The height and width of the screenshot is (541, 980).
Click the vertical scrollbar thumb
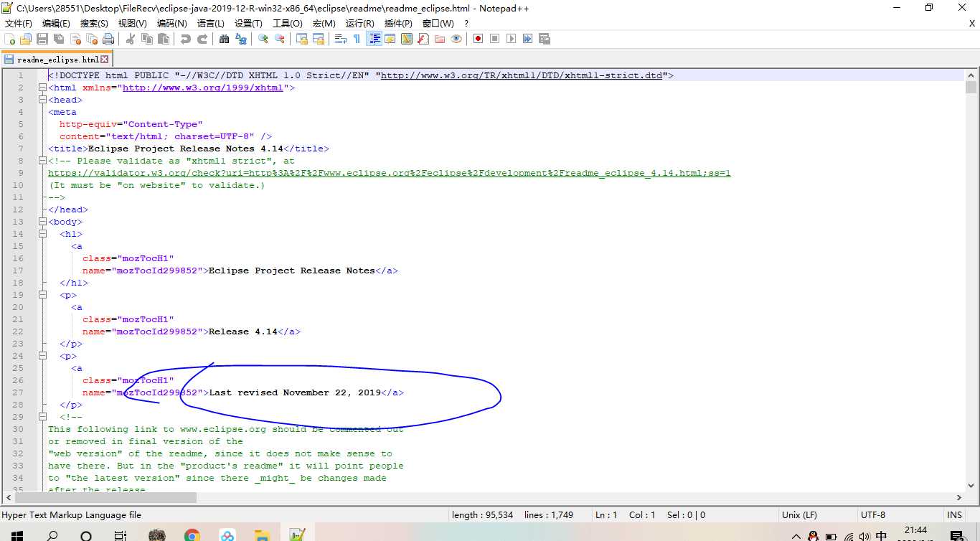971,88
